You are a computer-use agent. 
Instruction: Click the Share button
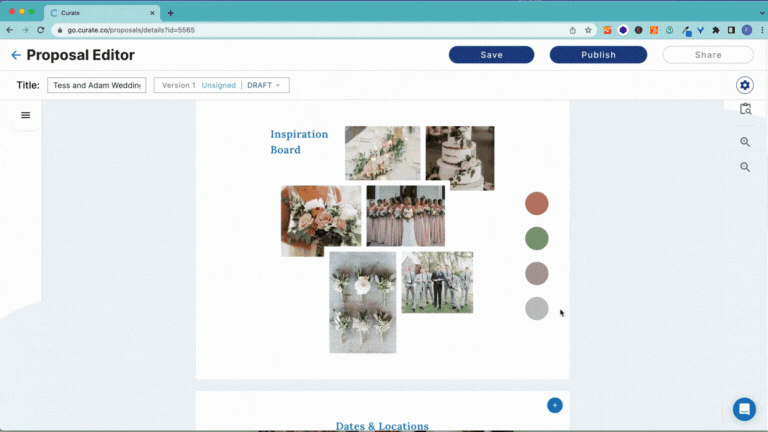tap(708, 55)
